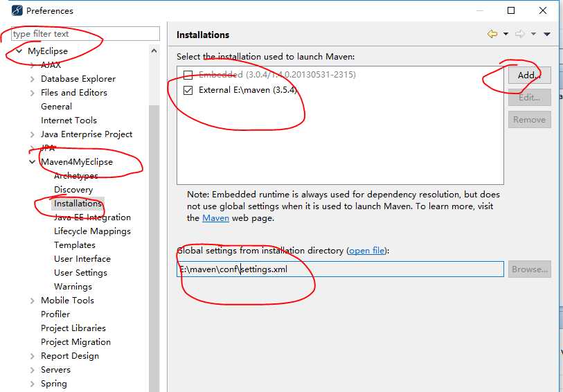The width and height of the screenshot is (563, 392).
Task: Open the back history dropdown arrow
Action: tap(506, 34)
